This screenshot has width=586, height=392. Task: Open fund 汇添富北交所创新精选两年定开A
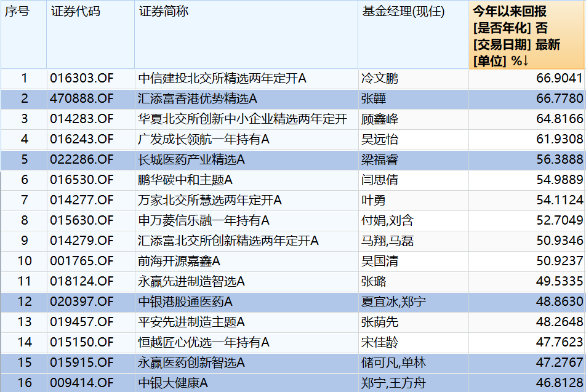[x=228, y=241]
